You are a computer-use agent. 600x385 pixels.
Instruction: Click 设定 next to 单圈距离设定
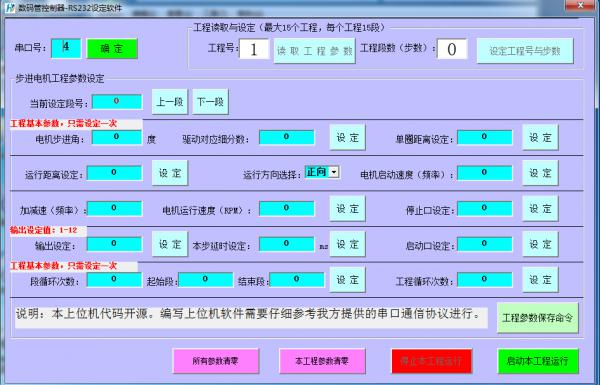tap(540, 137)
